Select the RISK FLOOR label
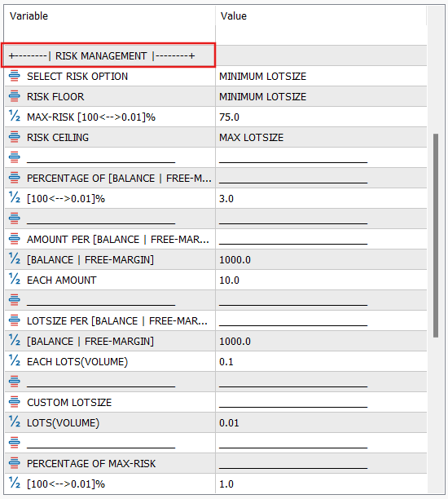This screenshot has height=499, width=448. pos(55,97)
